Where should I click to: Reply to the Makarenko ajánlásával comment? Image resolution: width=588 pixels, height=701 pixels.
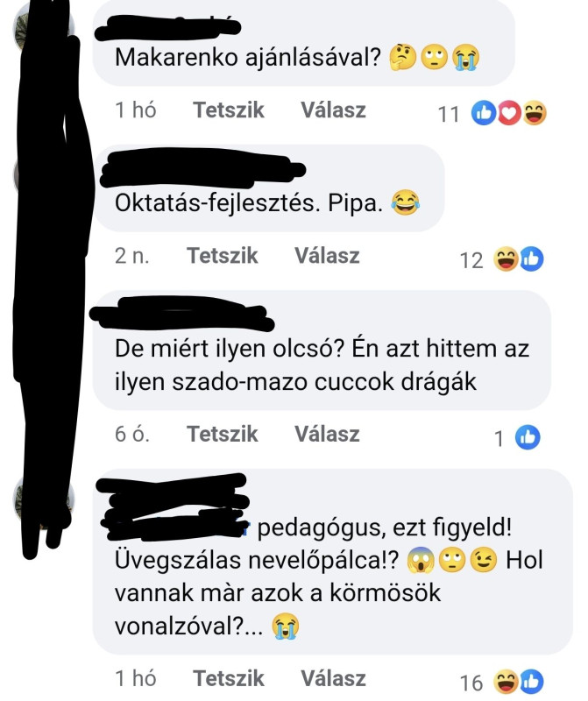[333, 110]
